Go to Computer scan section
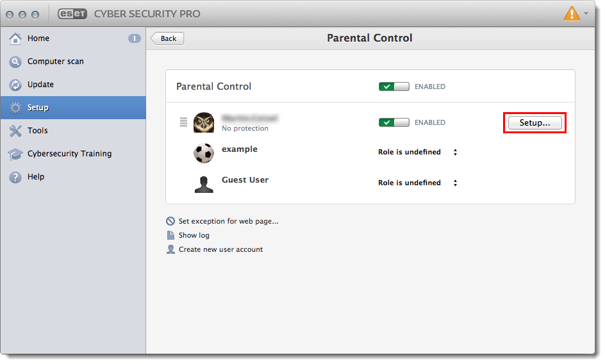 [x=55, y=62]
